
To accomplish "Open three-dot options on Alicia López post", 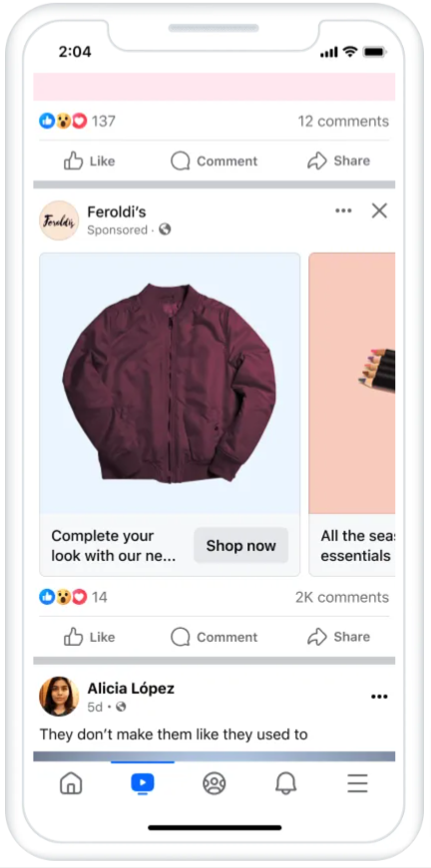I will [379, 697].
